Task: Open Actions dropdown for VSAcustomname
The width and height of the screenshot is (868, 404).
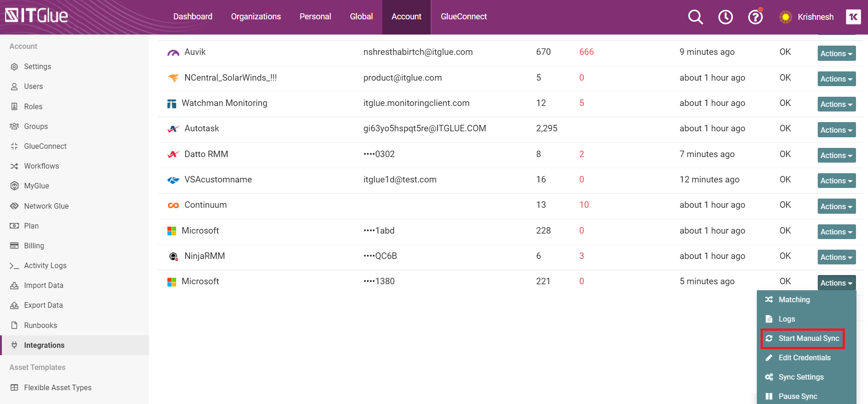Action: (x=837, y=181)
